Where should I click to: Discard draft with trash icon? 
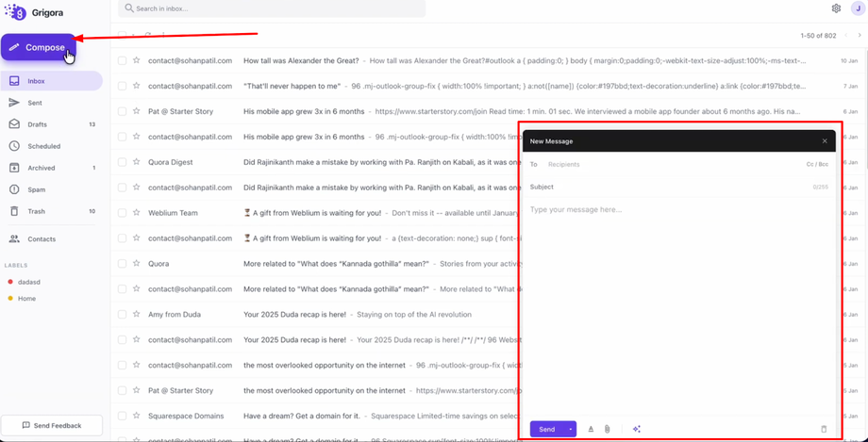coord(824,429)
